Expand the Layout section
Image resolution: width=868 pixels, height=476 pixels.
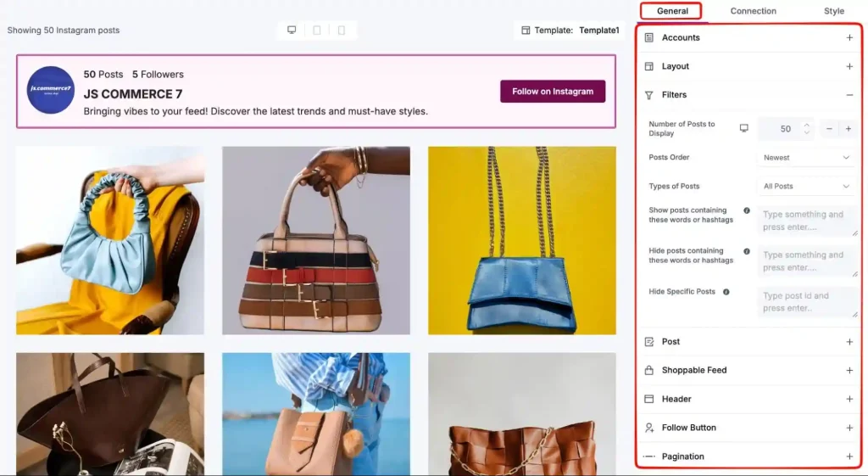[849, 66]
